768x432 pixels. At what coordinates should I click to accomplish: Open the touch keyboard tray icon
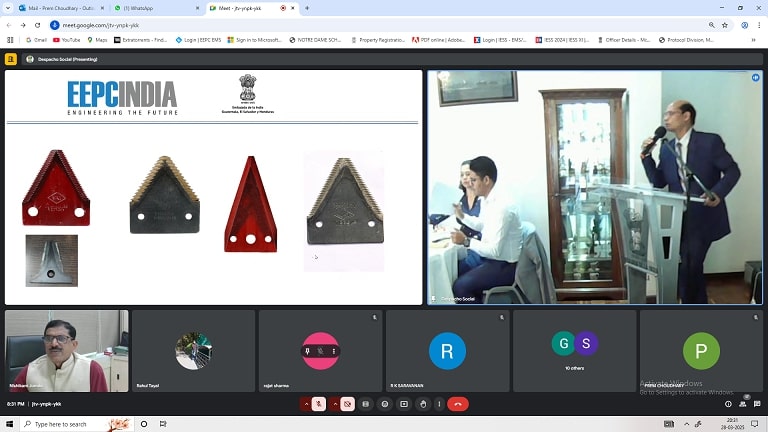pos(669,424)
